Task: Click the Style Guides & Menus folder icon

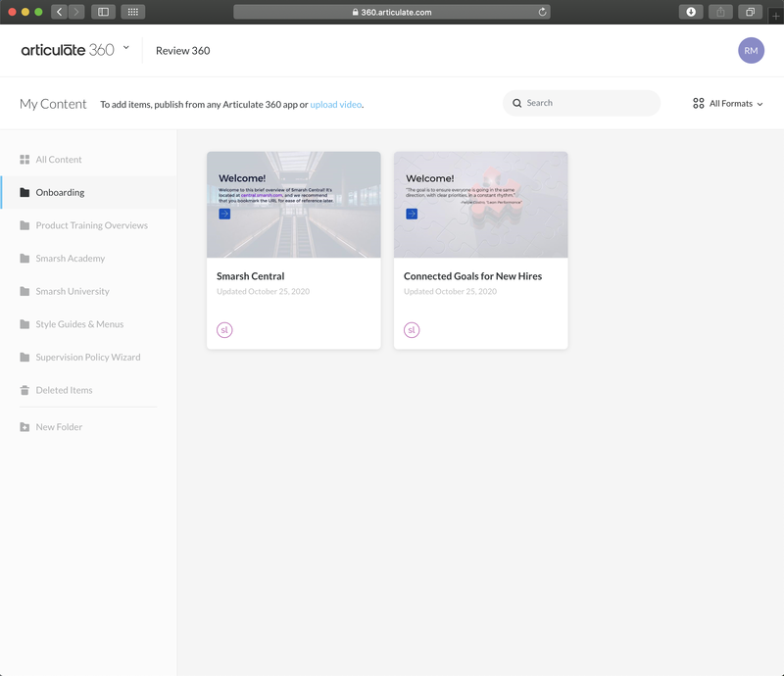Action: click(x=25, y=324)
